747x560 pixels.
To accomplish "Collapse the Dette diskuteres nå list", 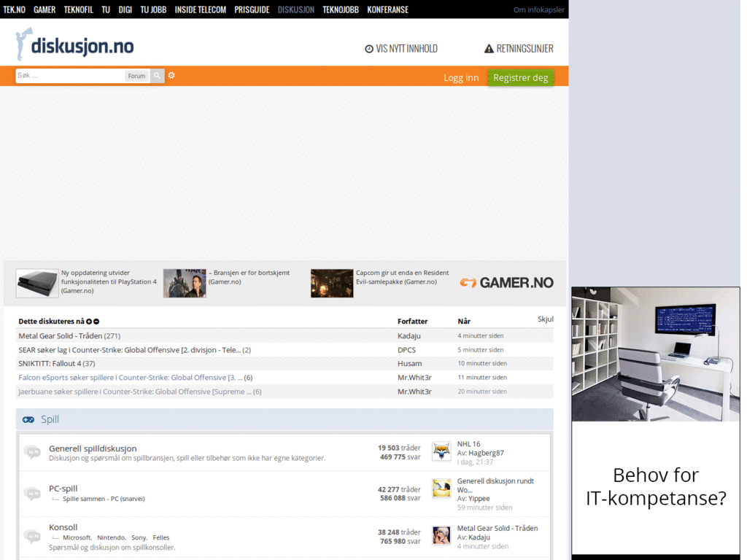I will 96,321.
